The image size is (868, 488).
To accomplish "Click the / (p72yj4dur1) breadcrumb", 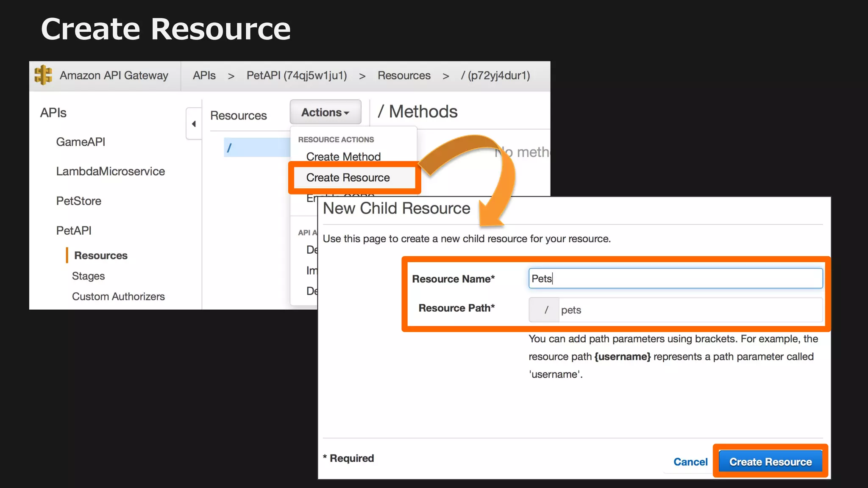I will [495, 75].
